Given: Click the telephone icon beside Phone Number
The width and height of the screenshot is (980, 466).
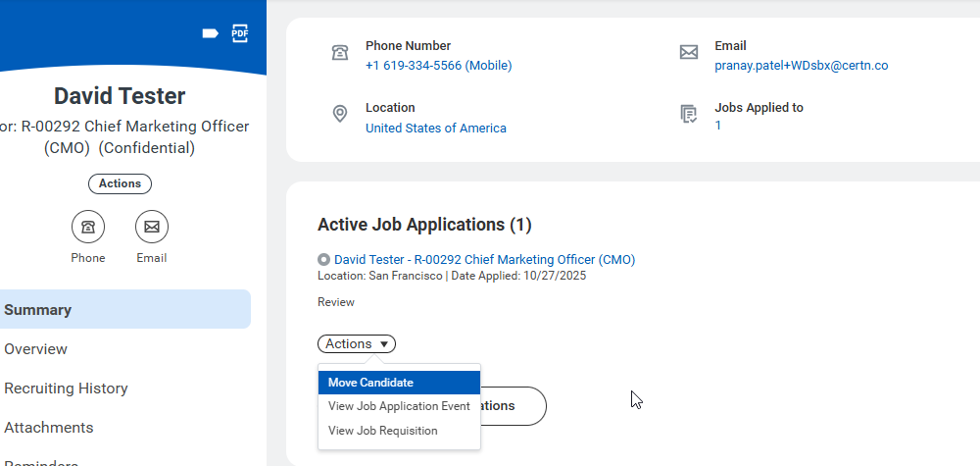Looking at the screenshot, I should point(340,53).
